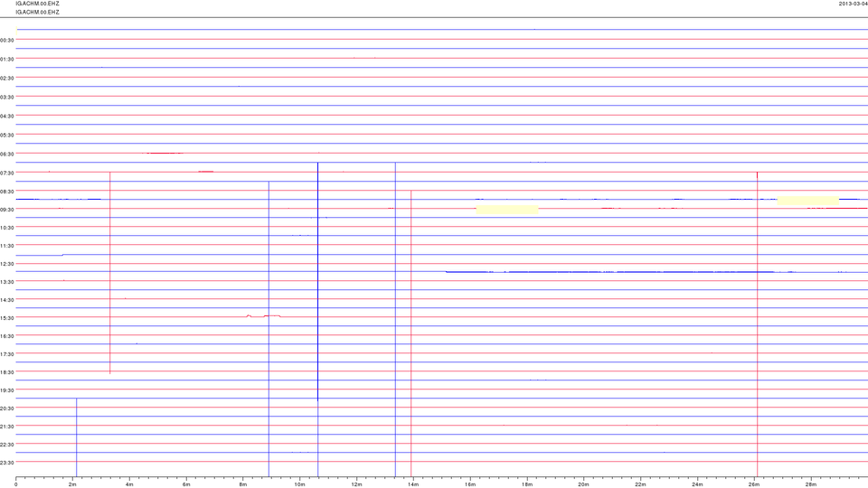Select the 05:30 time row label
This screenshot has width=868, height=488.
[x=6, y=135]
